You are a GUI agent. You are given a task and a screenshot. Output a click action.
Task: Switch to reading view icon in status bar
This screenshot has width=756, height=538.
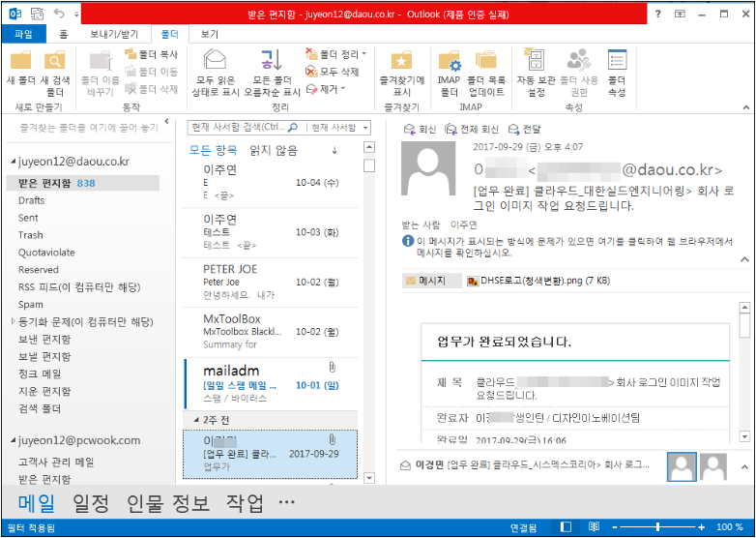tap(594, 527)
